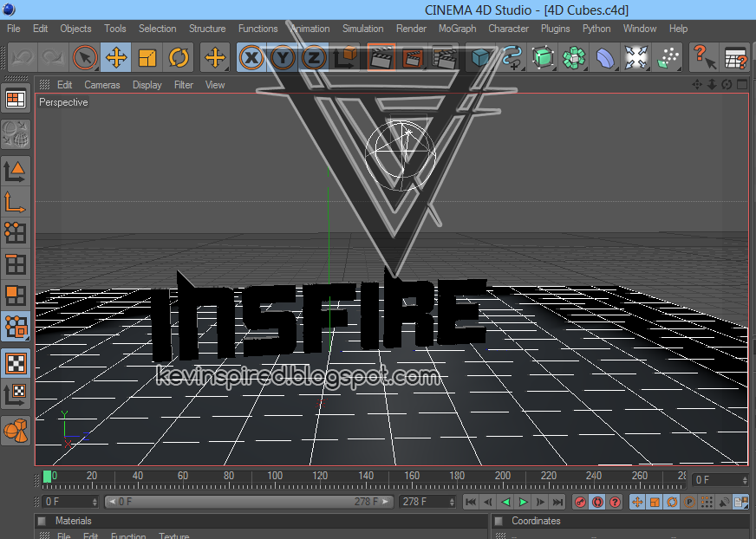Click the current frame 0 F field stepper
This screenshot has height=539, width=756.
[745, 480]
